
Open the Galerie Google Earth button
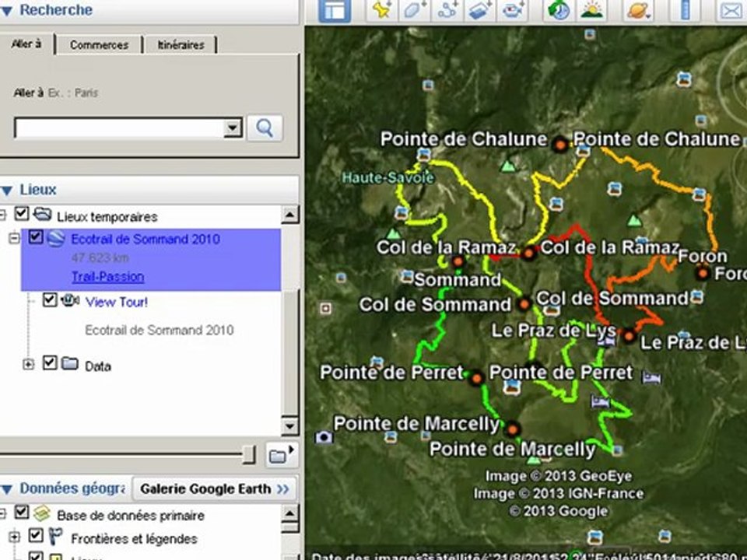pyautogui.click(x=215, y=489)
